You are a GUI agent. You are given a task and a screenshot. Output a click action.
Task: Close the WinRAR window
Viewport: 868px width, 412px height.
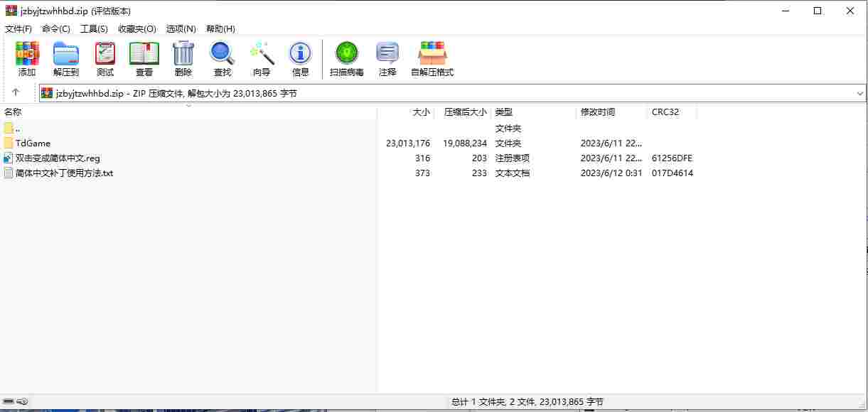(x=850, y=11)
